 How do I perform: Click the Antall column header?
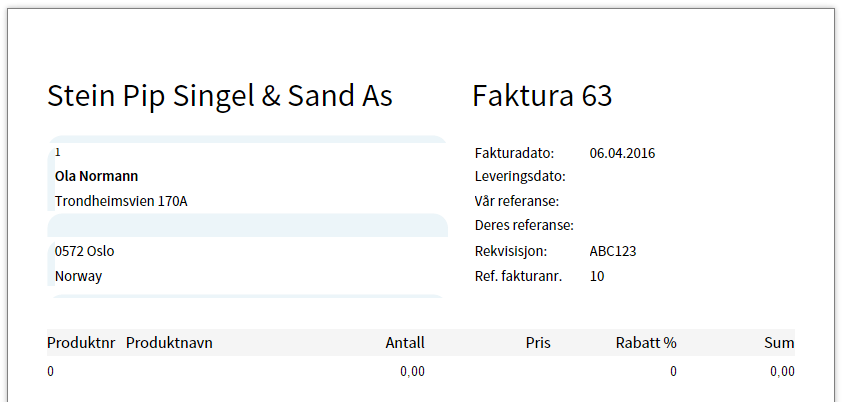click(405, 343)
